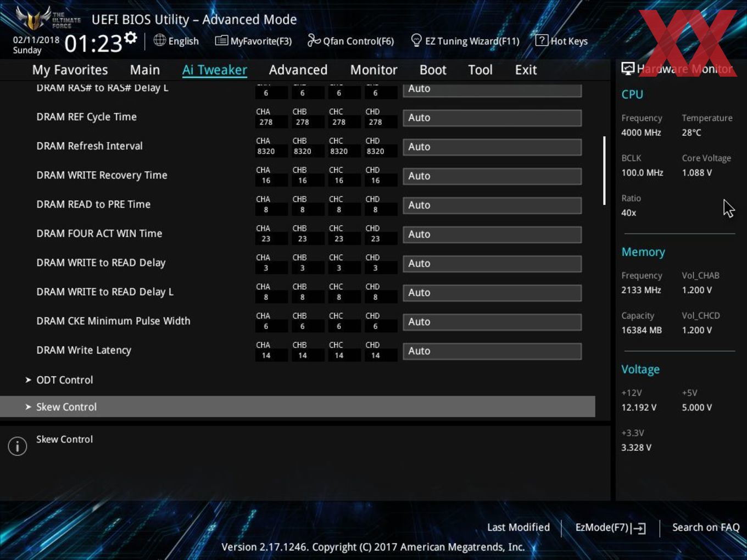The width and height of the screenshot is (747, 560).
Task: Click memory Capacity value 16384 MB
Action: [642, 331]
